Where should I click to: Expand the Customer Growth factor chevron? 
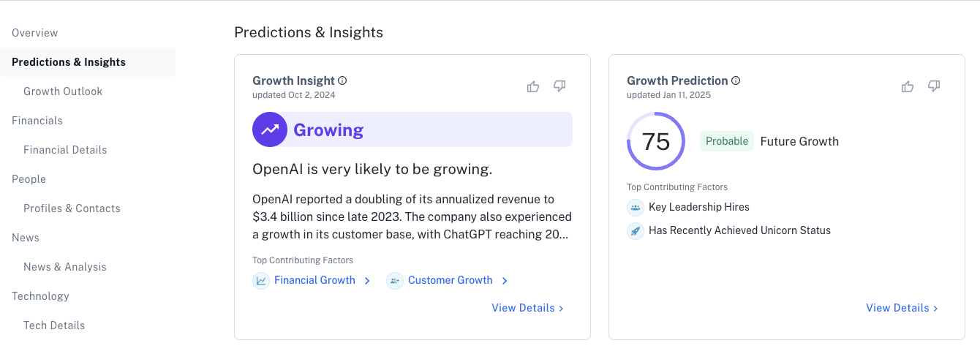[x=505, y=281]
